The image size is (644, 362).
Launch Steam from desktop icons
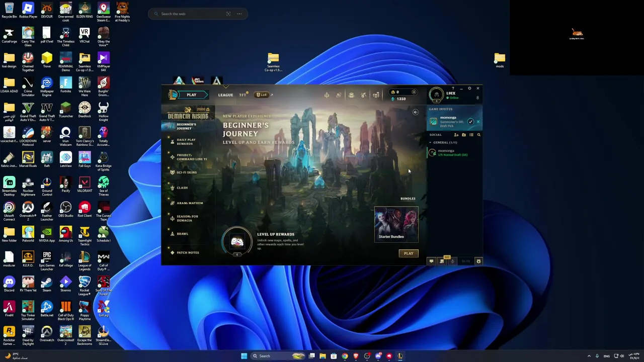(47, 284)
